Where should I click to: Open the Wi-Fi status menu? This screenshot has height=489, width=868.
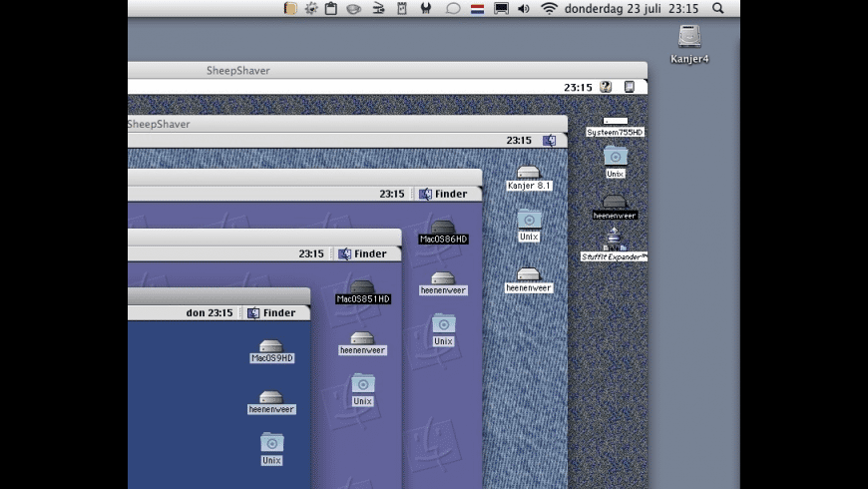(x=549, y=8)
